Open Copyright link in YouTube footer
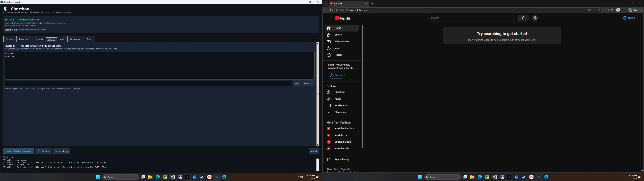The height and width of the screenshot is (181, 644). click(345, 169)
